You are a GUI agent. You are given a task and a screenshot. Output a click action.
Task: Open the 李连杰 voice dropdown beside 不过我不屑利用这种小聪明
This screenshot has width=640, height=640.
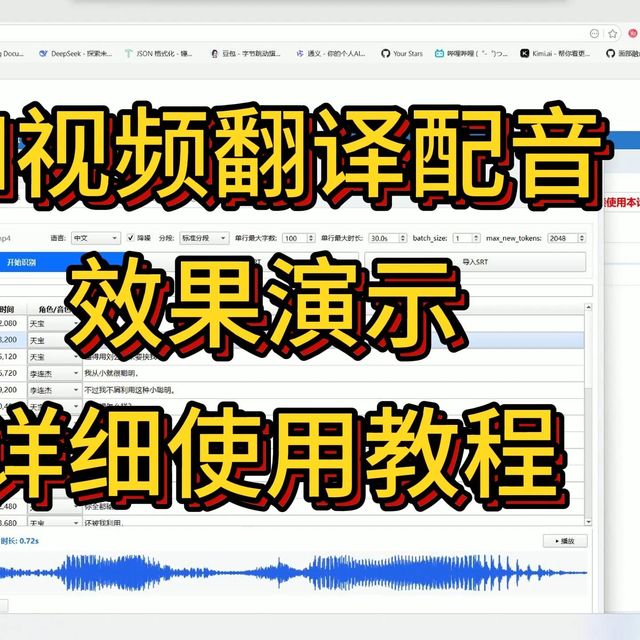tap(55, 390)
